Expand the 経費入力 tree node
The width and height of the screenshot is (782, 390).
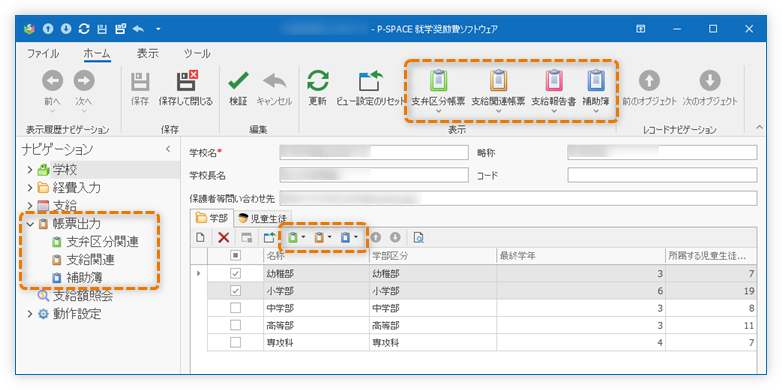30,188
